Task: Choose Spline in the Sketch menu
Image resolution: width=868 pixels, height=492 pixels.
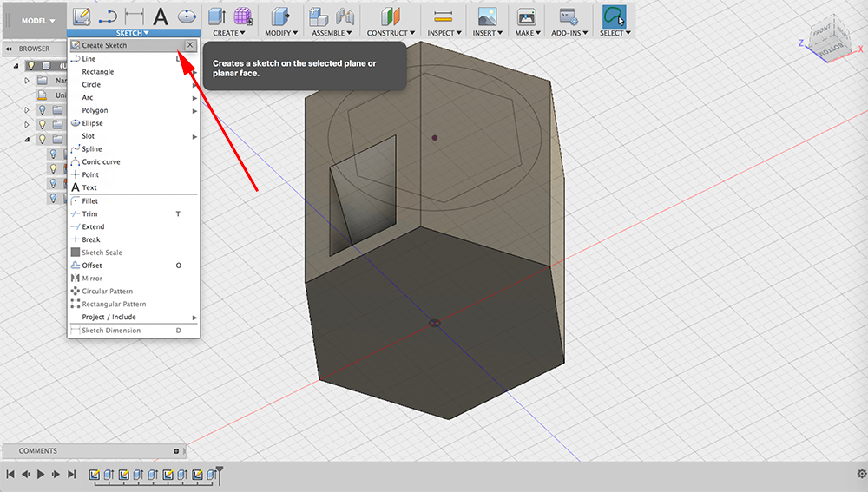Action: click(x=134, y=149)
